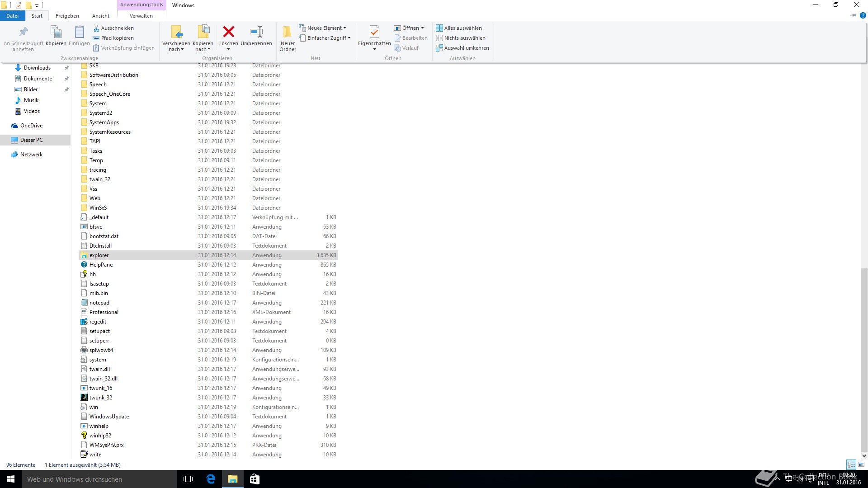The width and height of the screenshot is (868, 488).
Task: Click Neuer Ordner icon
Action: point(288,32)
